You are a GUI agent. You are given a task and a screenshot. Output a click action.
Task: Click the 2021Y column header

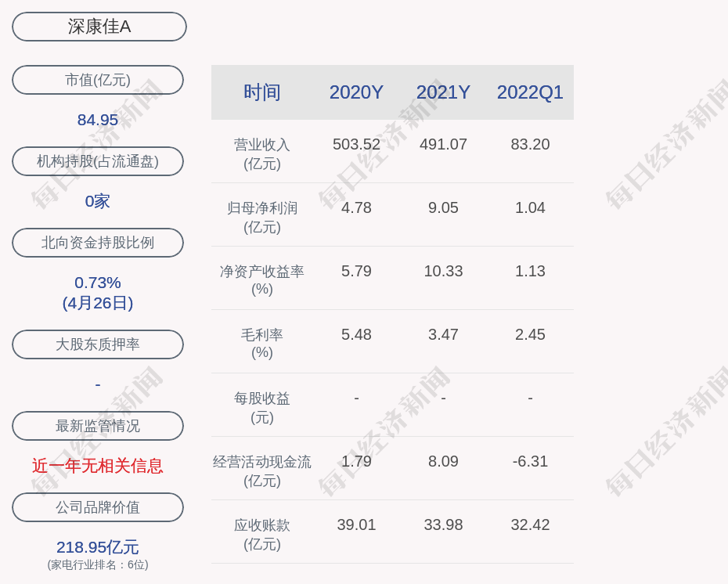(x=443, y=92)
